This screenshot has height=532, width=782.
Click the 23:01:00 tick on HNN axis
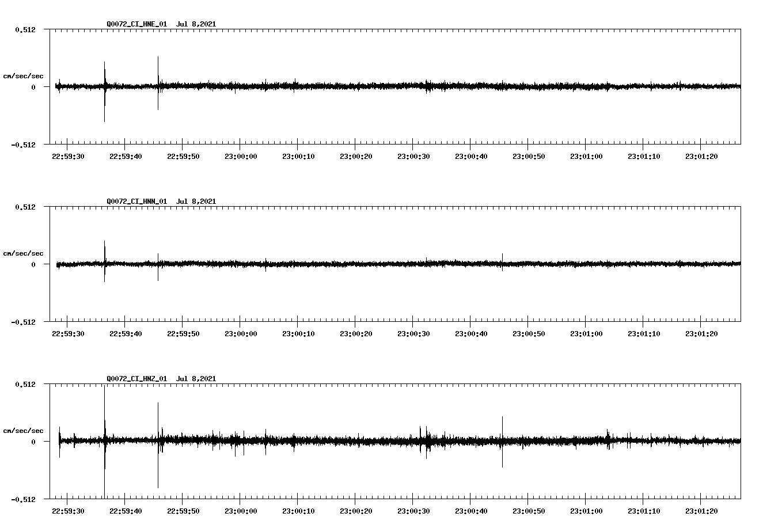[x=587, y=333]
